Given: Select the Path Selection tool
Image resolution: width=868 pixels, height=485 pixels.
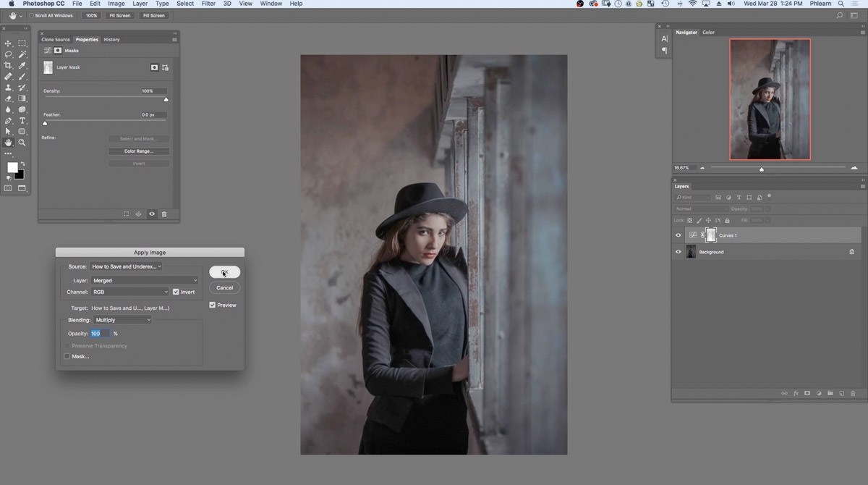Looking at the screenshot, I should coord(9,131).
